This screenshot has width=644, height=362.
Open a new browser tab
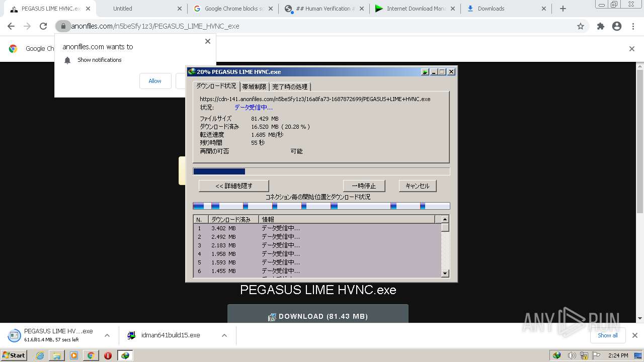(x=563, y=9)
